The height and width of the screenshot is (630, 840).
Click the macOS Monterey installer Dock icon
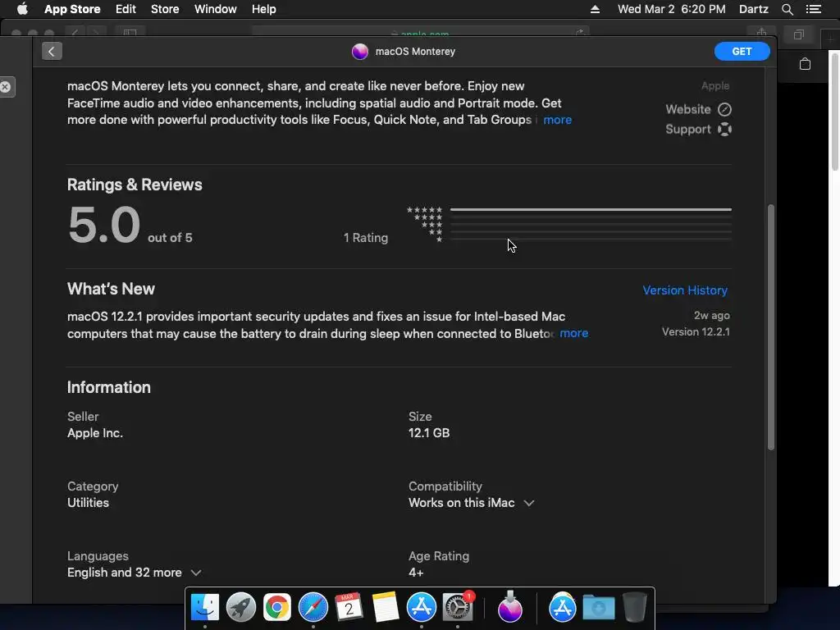[510, 608]
